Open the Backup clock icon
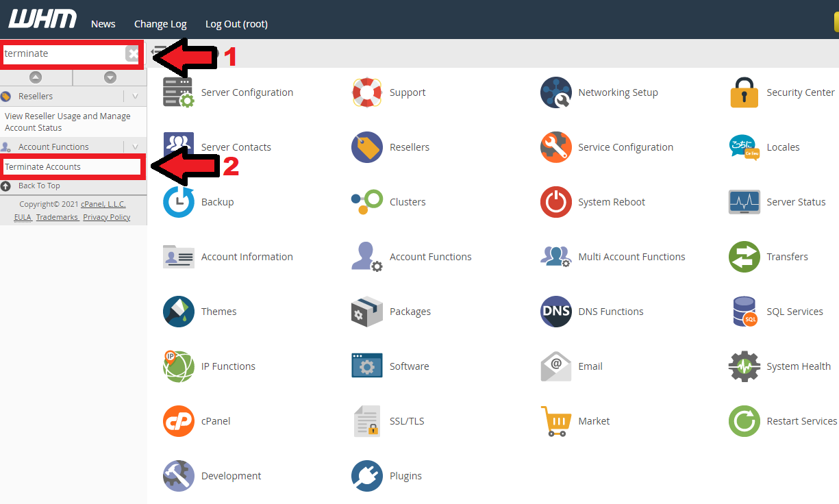Viewport: 839px width, 504px height. tap(178, 202)
